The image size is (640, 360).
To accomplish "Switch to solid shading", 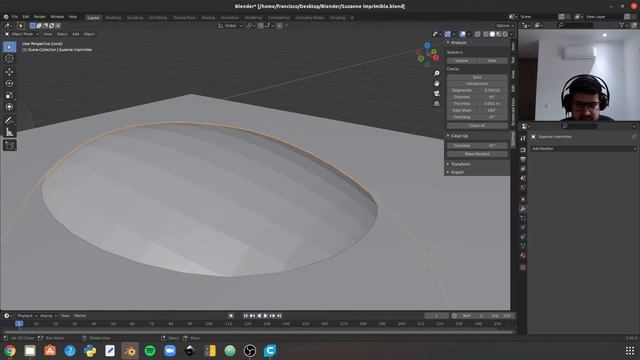I will (x=492, y=34).
